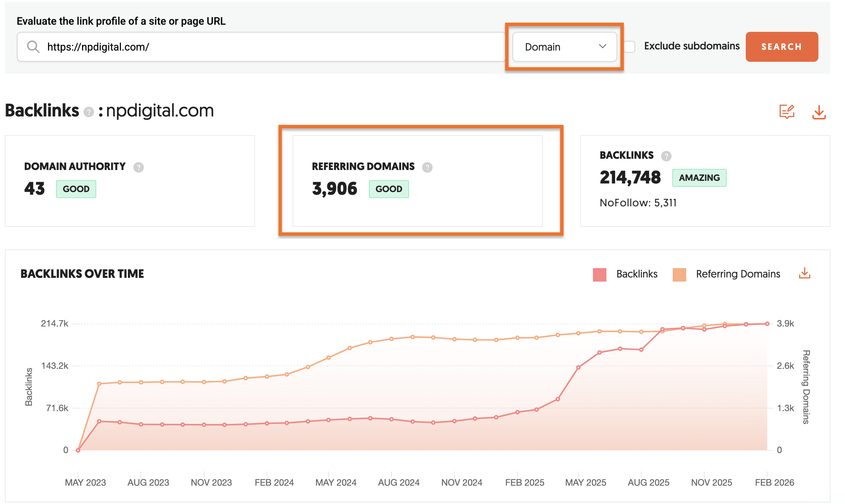Click the GOOD badge under Domain Authority
This screenshot has height=504, width=845.
tap(76, 189)
